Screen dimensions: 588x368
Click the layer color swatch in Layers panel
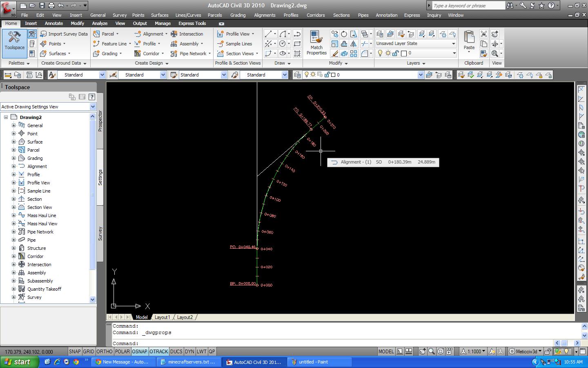404,53
